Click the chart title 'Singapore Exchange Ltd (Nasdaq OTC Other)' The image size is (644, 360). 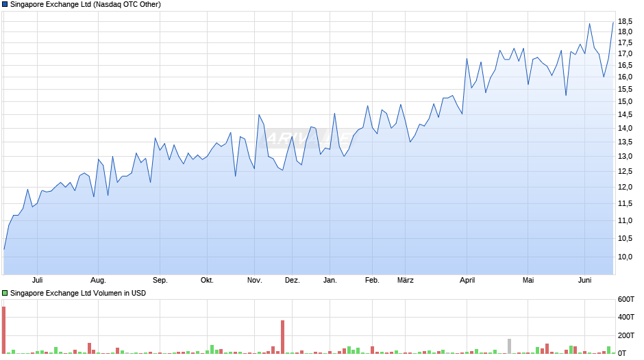pyautogui.click(x=86, y=5)
